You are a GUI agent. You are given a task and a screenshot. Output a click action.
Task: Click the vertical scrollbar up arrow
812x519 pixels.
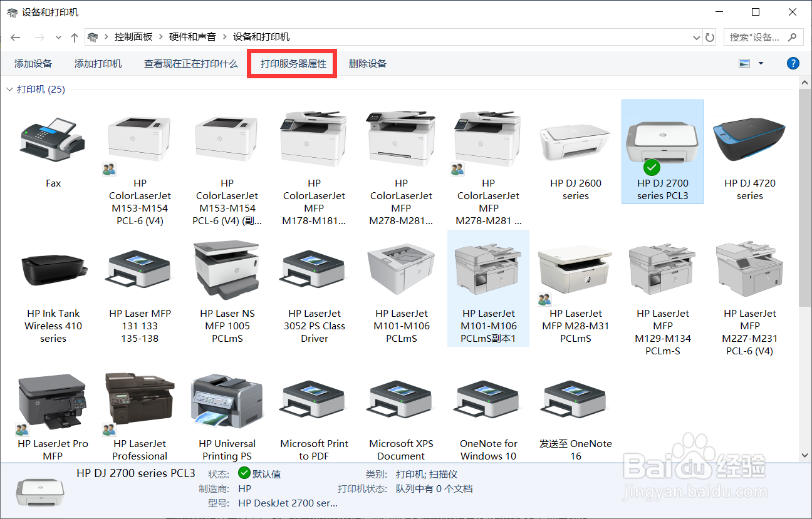click(x=806, y=82)
